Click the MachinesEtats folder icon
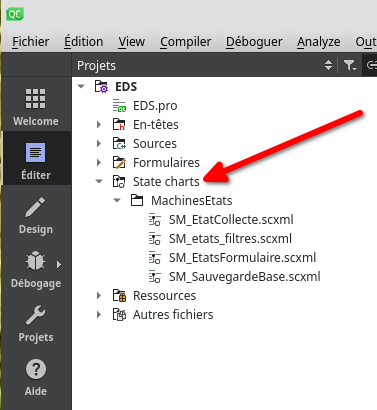Screen dimensions: 377x410 [x=137, y=201]
